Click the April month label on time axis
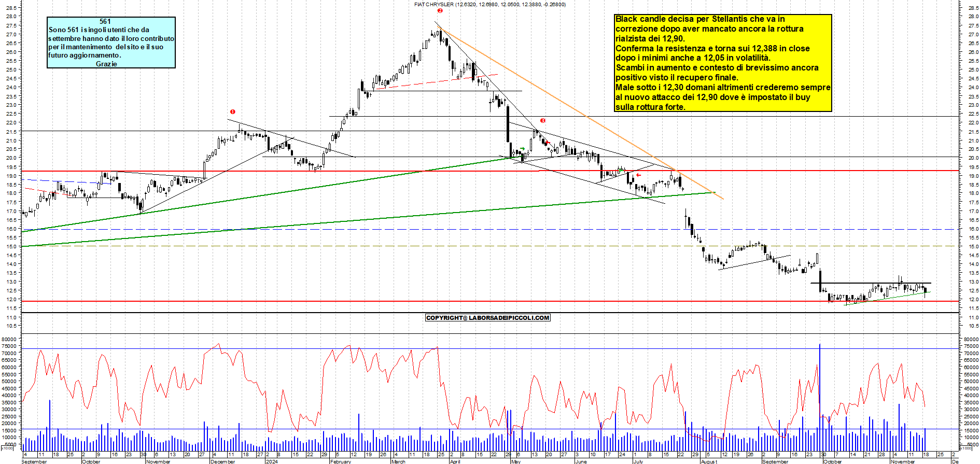The height and width of the screenshot is (464, 980). (x=455, y=461)
